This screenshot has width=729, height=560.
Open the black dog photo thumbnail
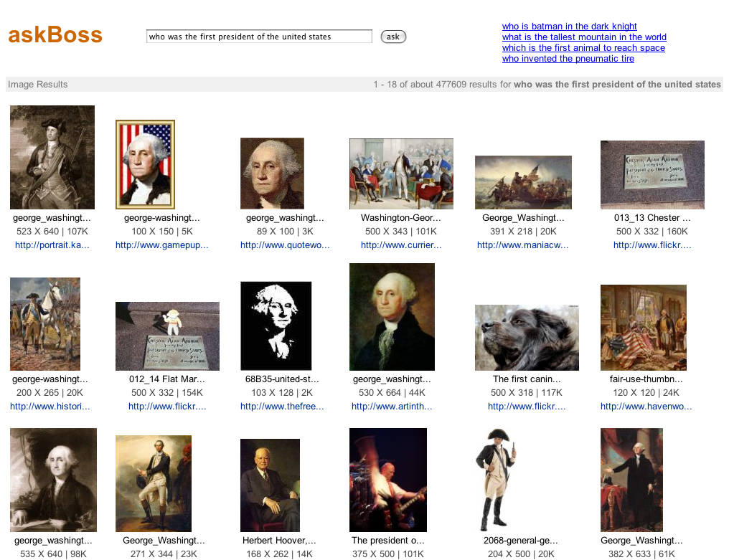tap(527, 338)
